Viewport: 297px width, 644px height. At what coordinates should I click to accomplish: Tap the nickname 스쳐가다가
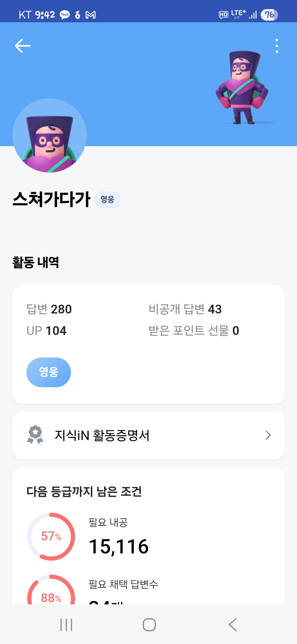click(x=51, y=199)
